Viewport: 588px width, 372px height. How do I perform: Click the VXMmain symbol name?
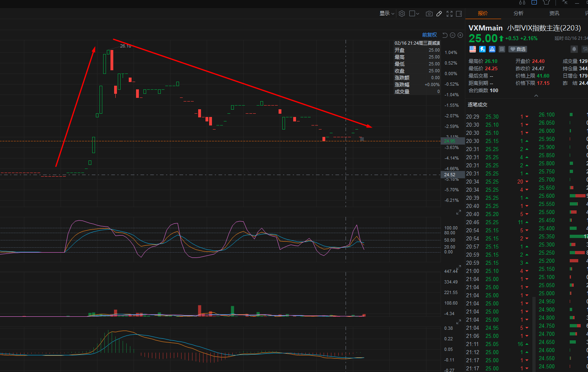point(486,28)
